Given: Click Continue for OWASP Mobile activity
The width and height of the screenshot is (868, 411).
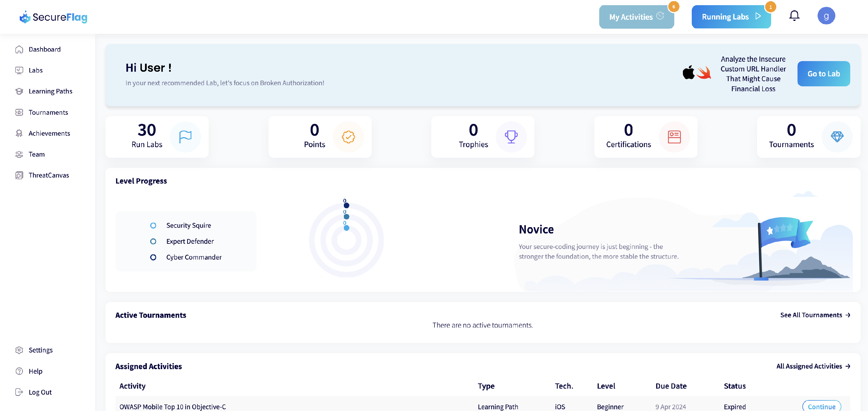Looking at the screenshot, I should pos(821,406).
